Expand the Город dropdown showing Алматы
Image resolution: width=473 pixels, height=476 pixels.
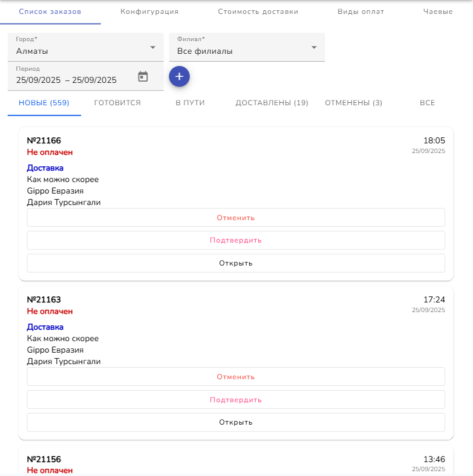pyautogui.click(x=85, y=47)
